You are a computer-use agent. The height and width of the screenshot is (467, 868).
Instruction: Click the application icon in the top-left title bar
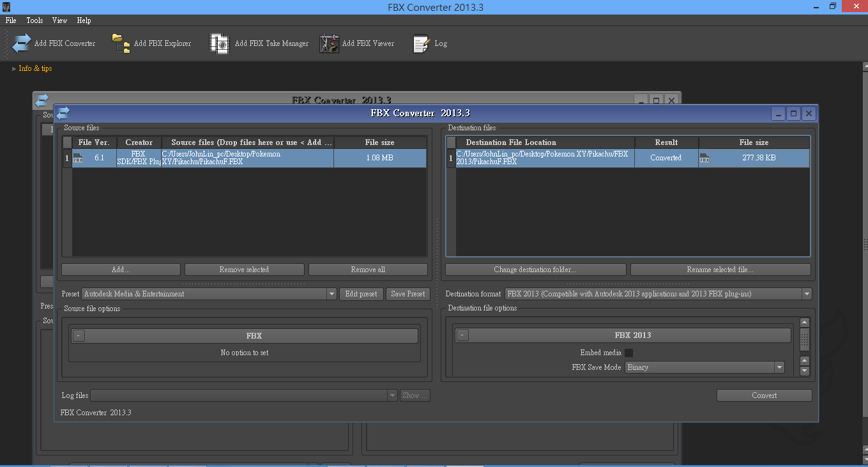pyautogui.click(x=6, y=6)
